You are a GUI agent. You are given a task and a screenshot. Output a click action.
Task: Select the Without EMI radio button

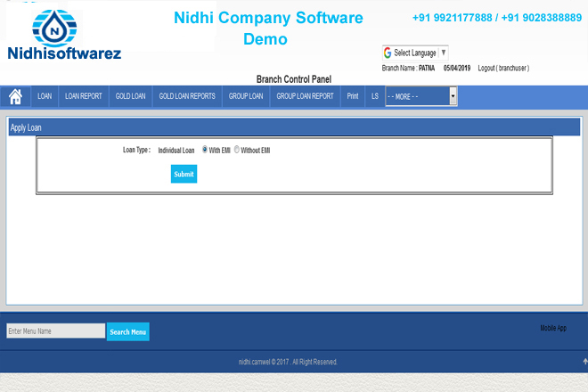coord(237,150)
